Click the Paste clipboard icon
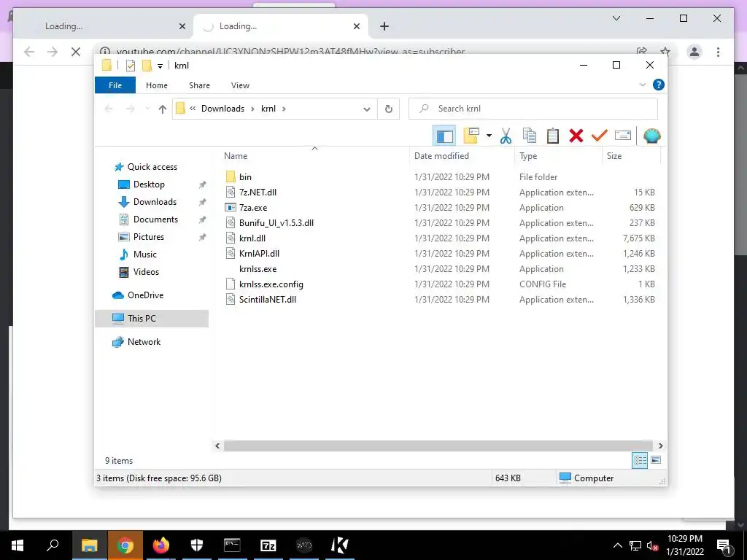Image resolution: width=747 pixels, height=560 pixels. click(x=553, y=136)
